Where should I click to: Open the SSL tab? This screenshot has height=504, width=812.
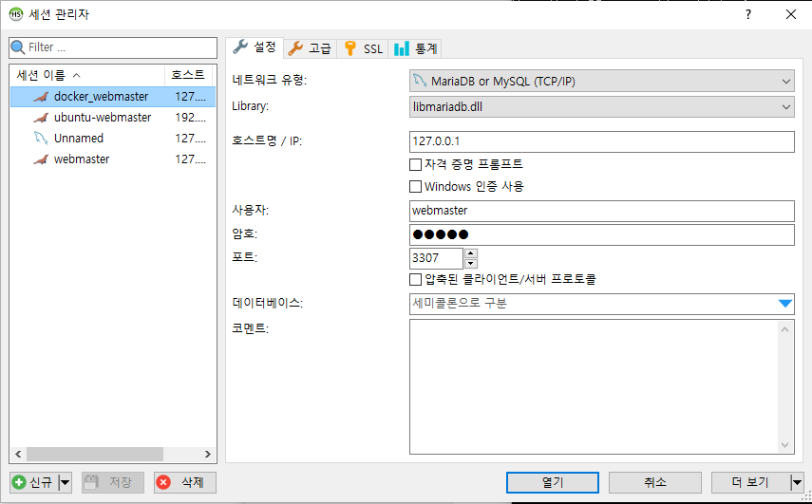pos(363,48)
